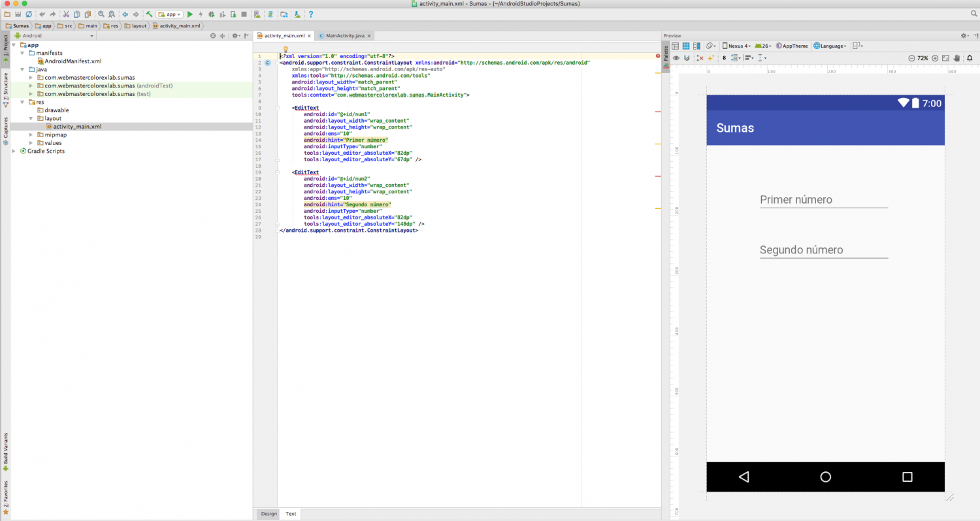
Task: Toggle the pan hand tool
Action: (957, 57)
